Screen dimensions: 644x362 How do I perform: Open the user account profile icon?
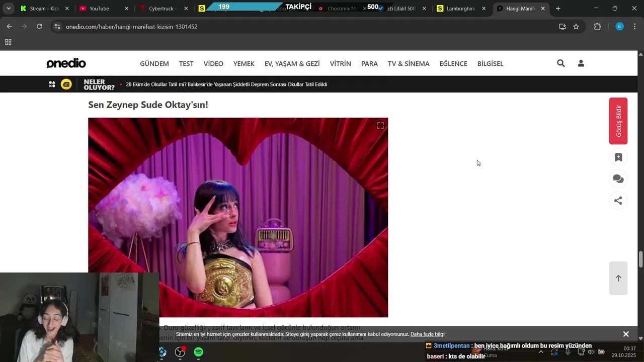click(581, 63)
